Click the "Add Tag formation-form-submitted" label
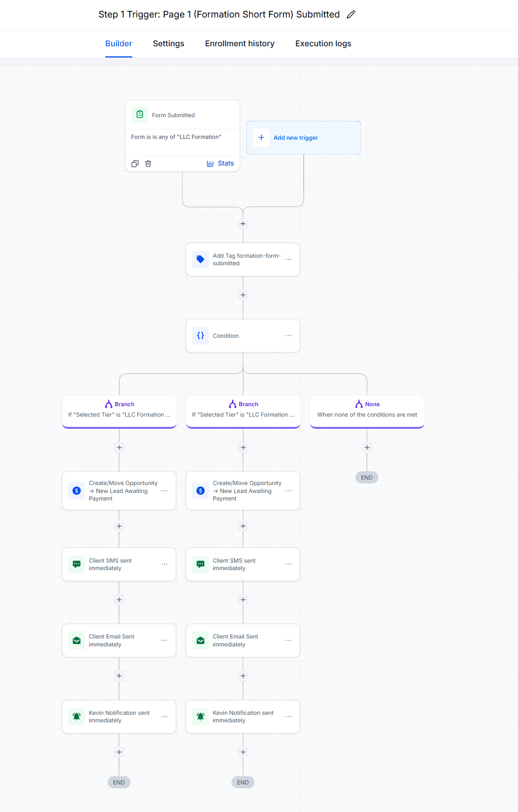Viewport: 518px width, 812px height. [247, 259]
